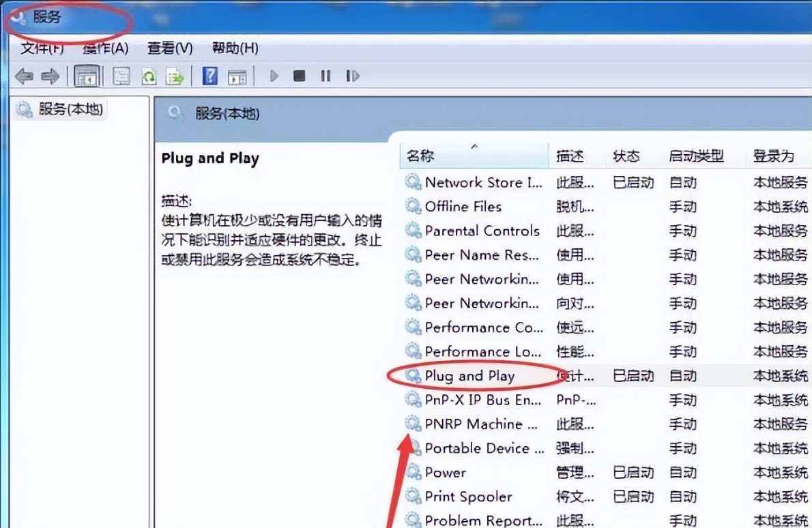
Task: Open the 文件(F) menu
Action: (42, 48)
